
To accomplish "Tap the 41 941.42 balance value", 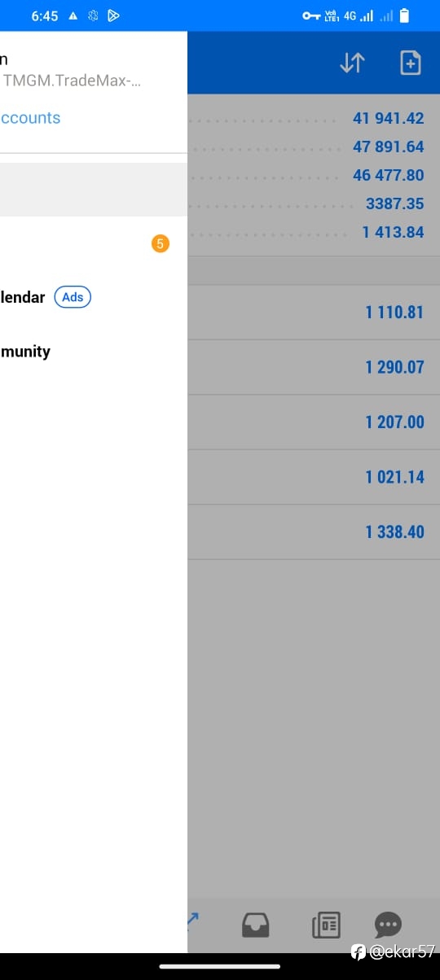I will point(389,118).
